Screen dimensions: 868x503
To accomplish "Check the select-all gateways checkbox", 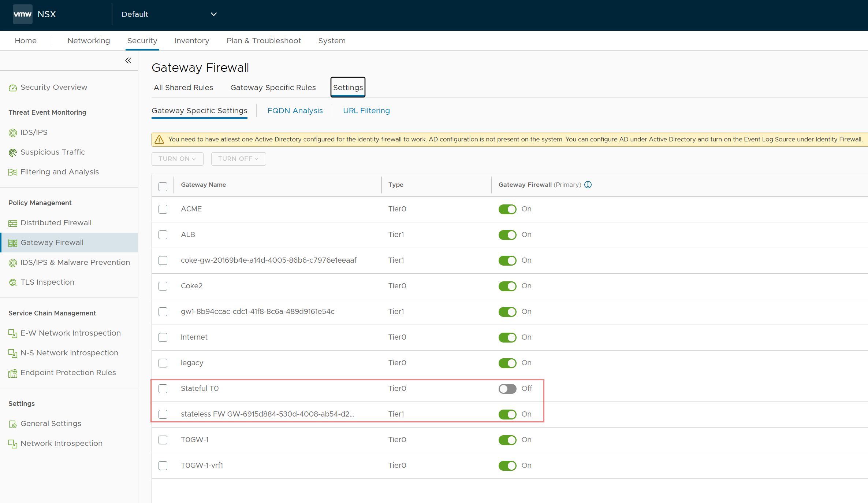I will (163, 186).
